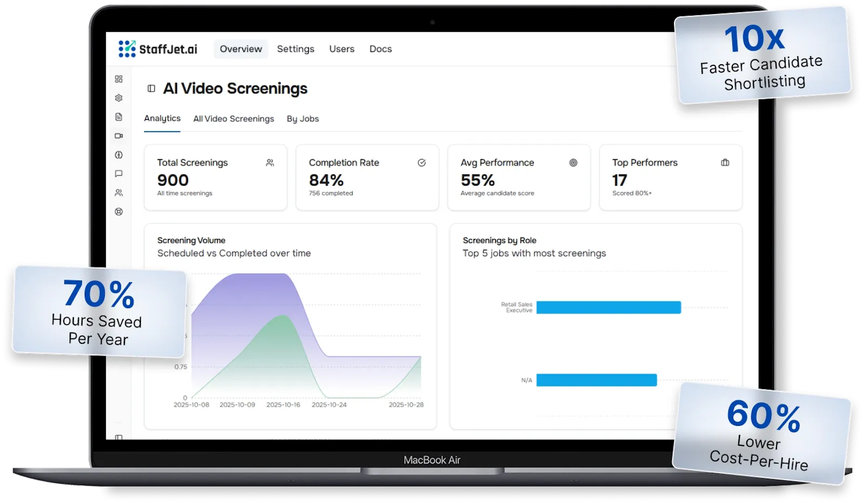Click the 2025-10-16 axis label

pos(283,405)
